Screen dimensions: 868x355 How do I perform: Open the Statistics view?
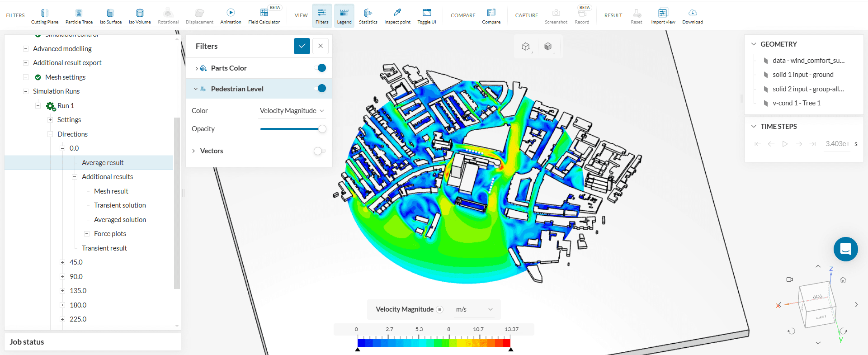[x=368, y=16]
